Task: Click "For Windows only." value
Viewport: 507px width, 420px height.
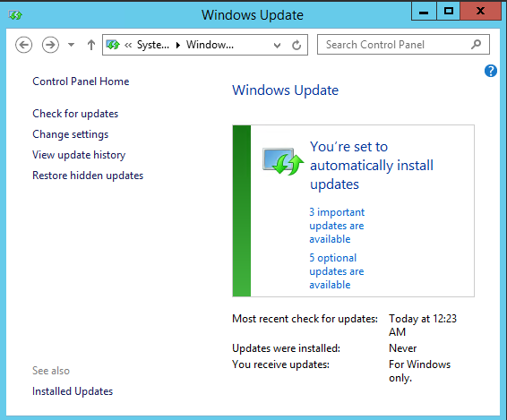Action: [x=419, y=371]
